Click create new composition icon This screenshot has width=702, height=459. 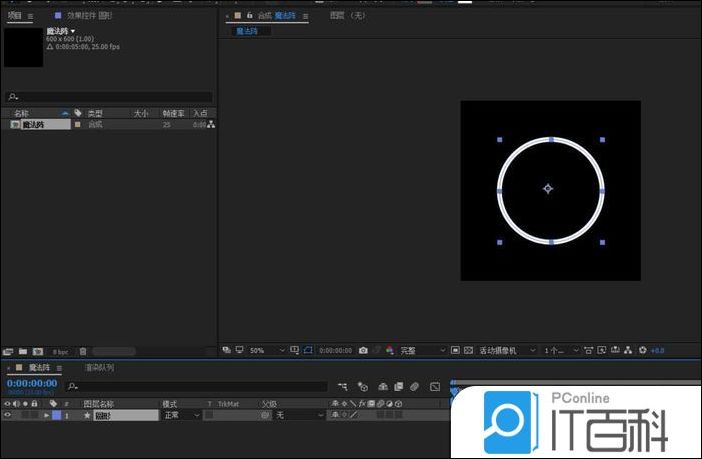(x=37, y=351)
